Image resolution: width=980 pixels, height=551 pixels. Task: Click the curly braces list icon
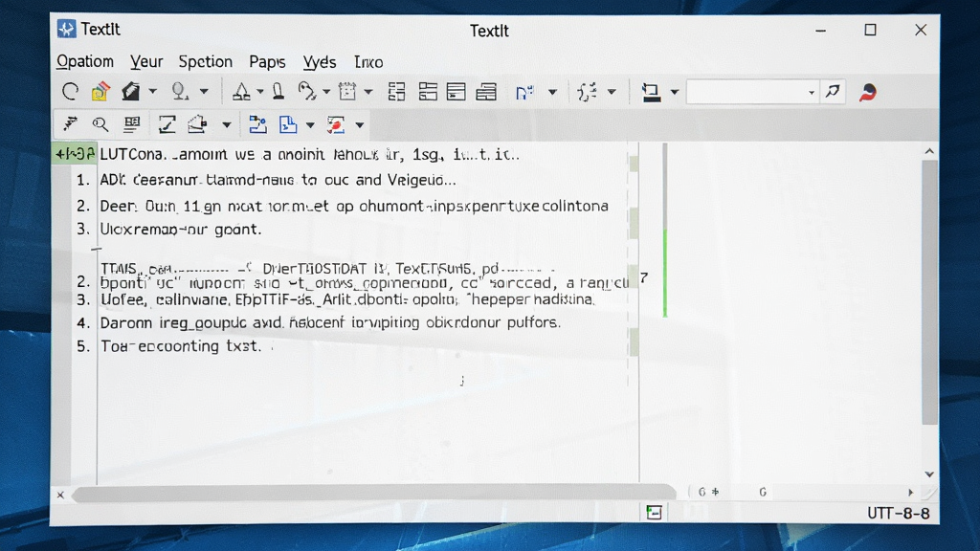click(587, 93)
